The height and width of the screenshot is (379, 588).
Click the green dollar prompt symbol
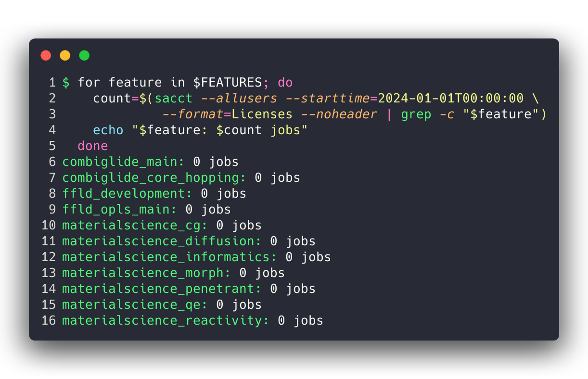tap(66, 82)
